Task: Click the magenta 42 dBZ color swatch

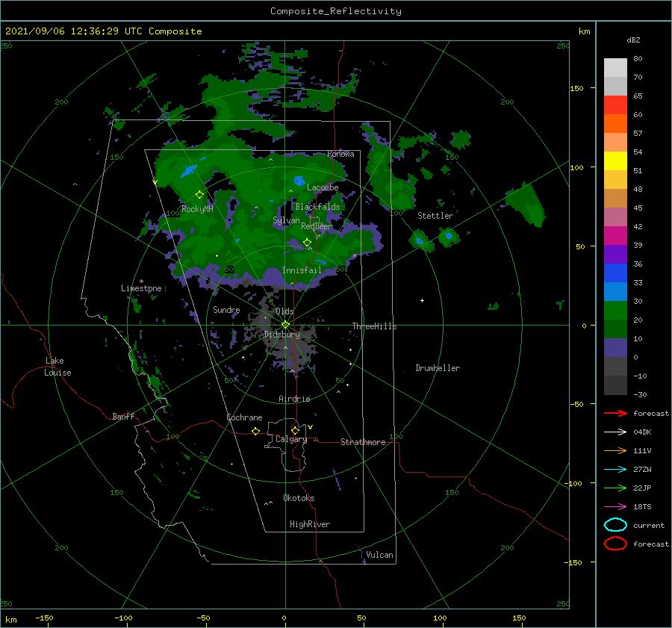Action: [615, 236]
